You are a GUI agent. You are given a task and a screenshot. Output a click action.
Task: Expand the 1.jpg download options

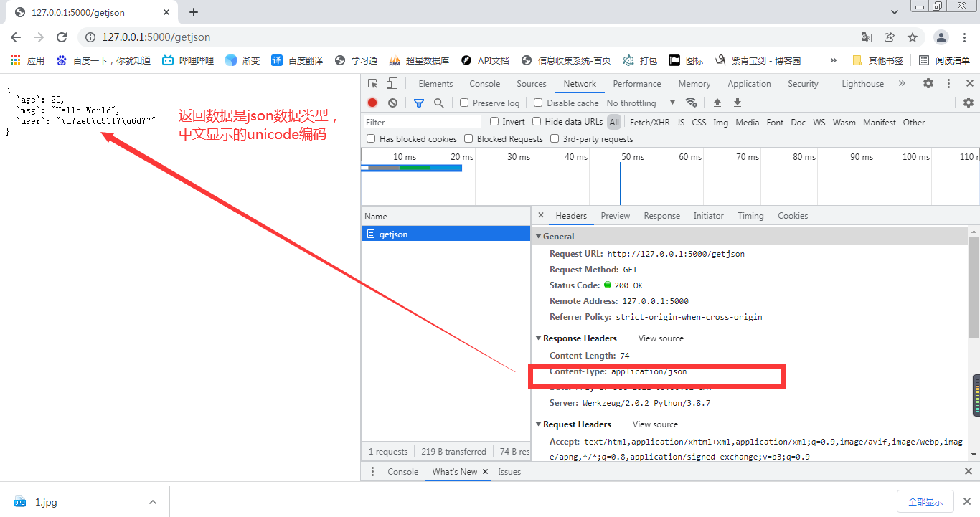click(x=152, y=502)
